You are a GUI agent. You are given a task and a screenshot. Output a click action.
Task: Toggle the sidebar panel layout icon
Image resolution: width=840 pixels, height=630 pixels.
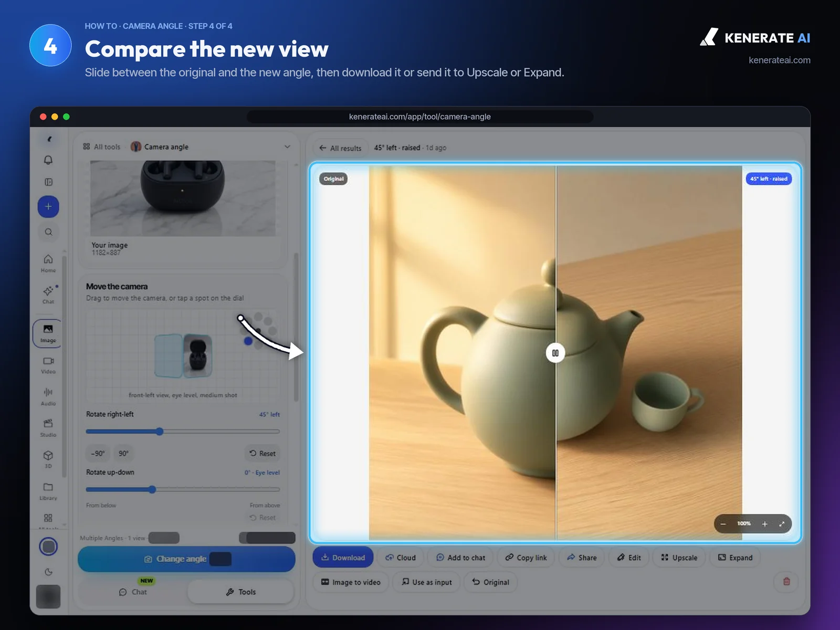48,182
